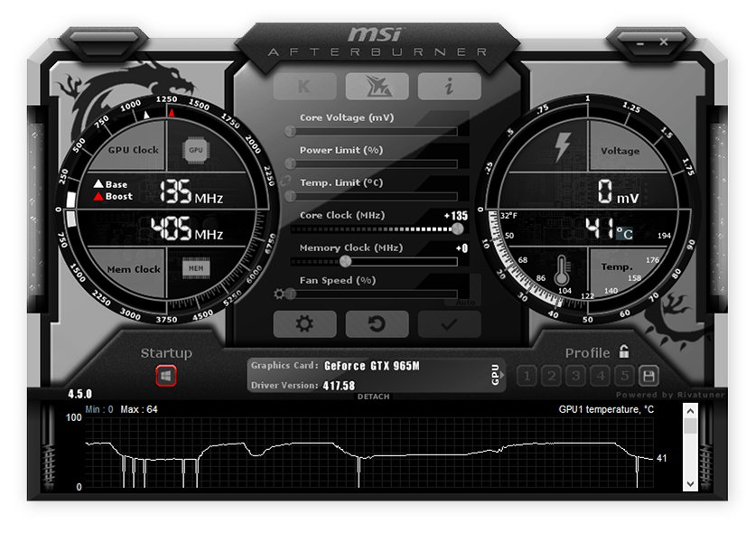Image resolution: width=756 pixels, height=533 pixels.
Task: Click the 4.5.0 version number
Action: point(80,394)
